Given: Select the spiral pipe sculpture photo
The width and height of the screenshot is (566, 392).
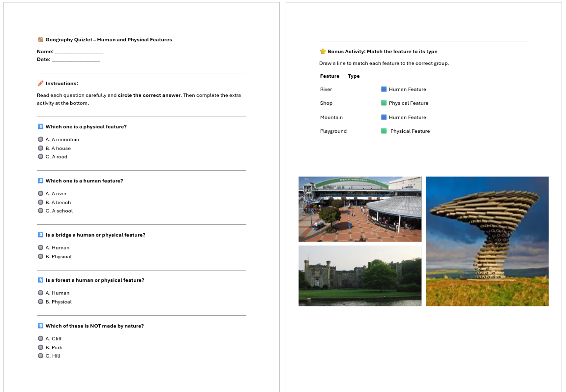Looking at the screenshot, I should (x=487, y=241).
